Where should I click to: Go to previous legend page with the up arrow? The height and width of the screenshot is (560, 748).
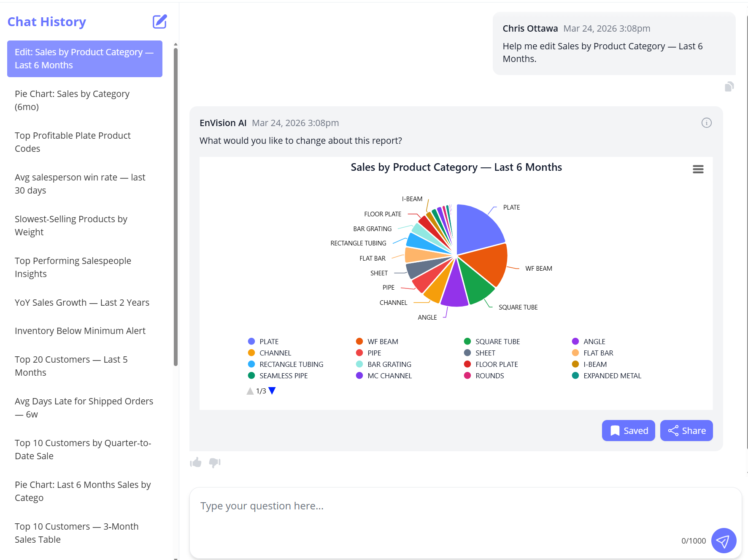(x=250, y=391)
